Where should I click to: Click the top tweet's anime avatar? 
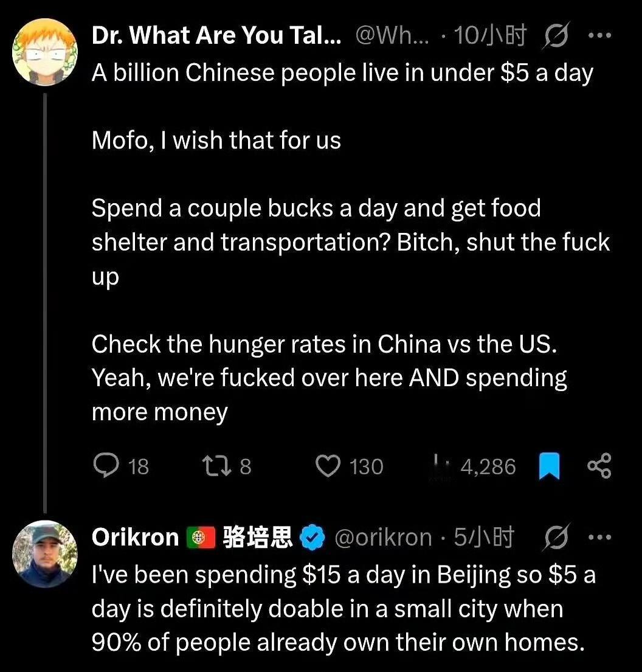[x=45, y=51]
